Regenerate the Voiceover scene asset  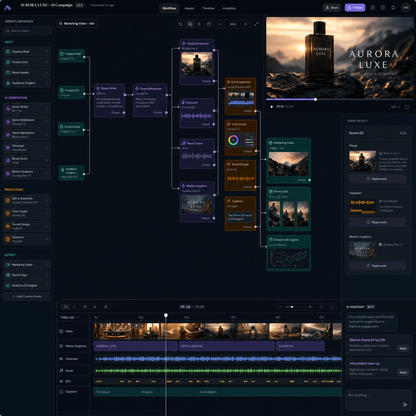coord(377,222)
